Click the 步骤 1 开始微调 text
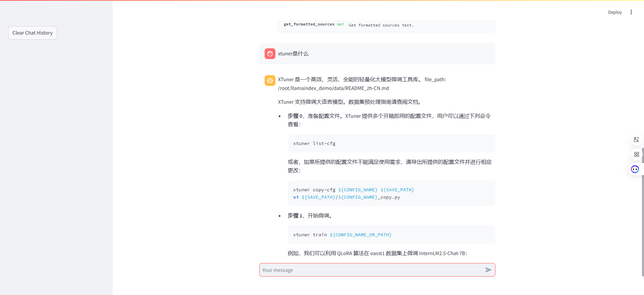 point(310,216)
